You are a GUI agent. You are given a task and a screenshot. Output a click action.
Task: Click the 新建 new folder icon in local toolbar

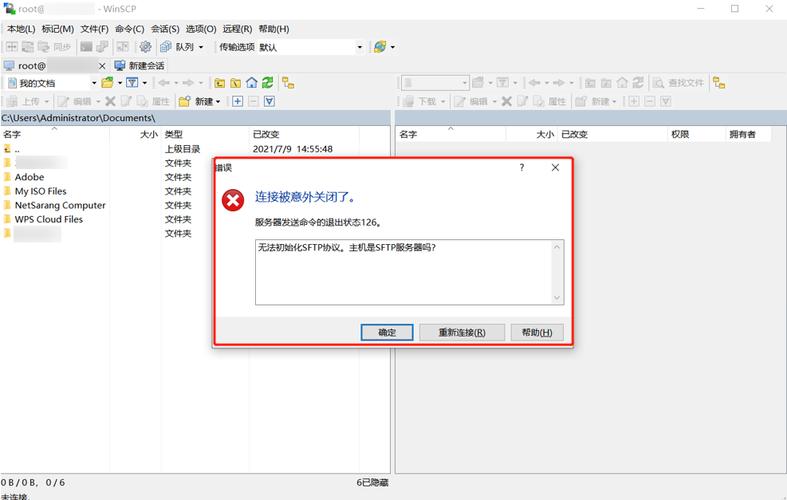click(184, 101)
